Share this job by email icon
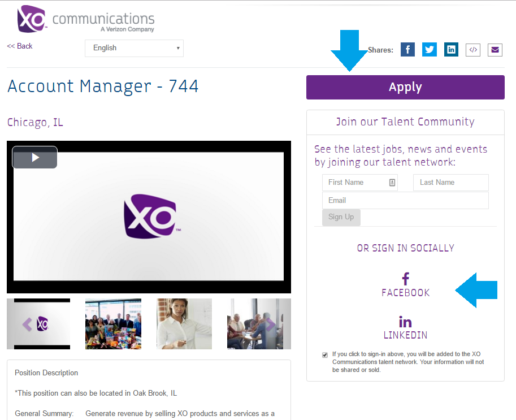 pyautogui.click(x=495, y=50)
